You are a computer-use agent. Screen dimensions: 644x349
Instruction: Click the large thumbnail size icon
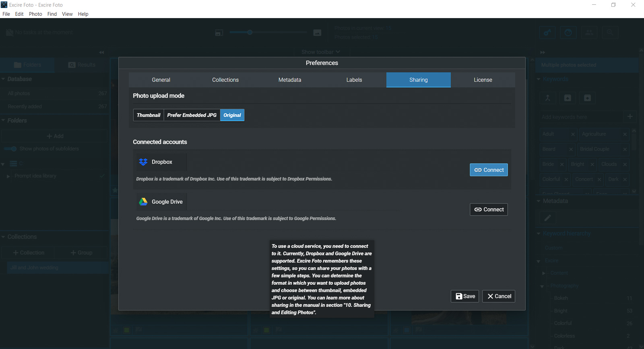point(317,33)
